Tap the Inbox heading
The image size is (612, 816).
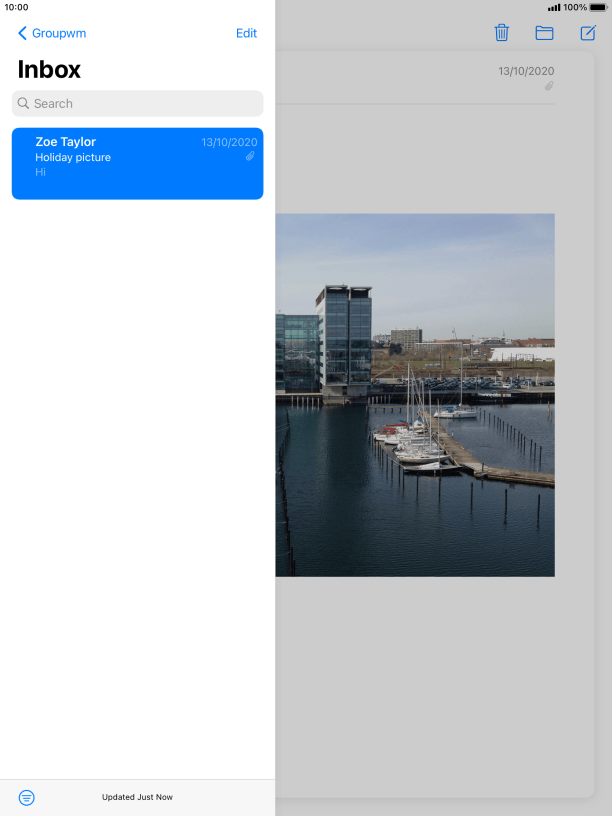click(x=49, y=69)
